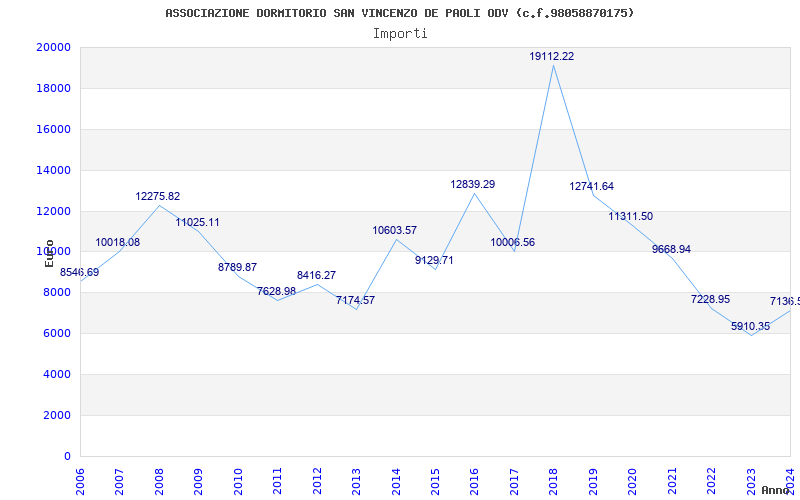Select data label 8416.27
Screen dimensions: 800x500
tap(316, 276)
